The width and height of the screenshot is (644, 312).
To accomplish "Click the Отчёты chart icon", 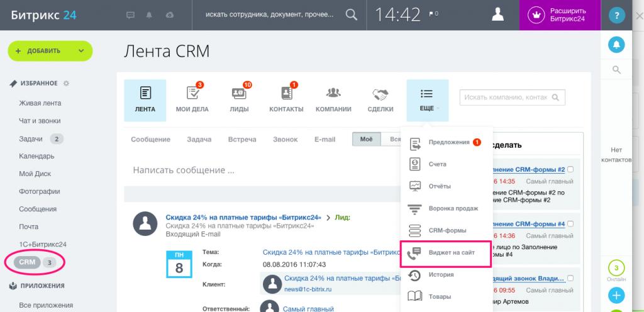I will coord(415,186).
